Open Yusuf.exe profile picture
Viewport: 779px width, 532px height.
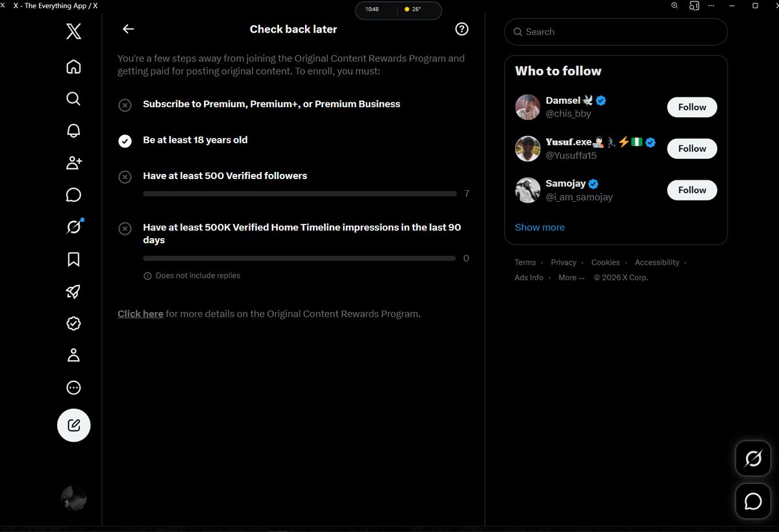click(528, 149)
